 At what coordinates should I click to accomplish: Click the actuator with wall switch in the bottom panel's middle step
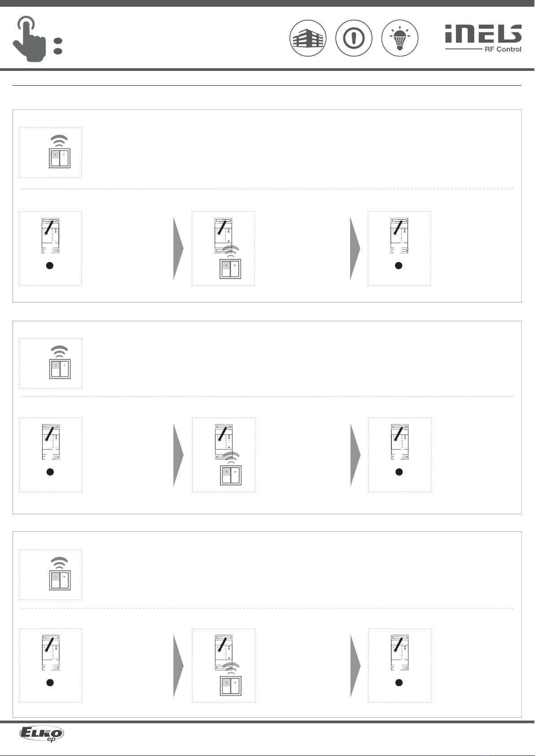pyautogui.click(x=228, y=665)
